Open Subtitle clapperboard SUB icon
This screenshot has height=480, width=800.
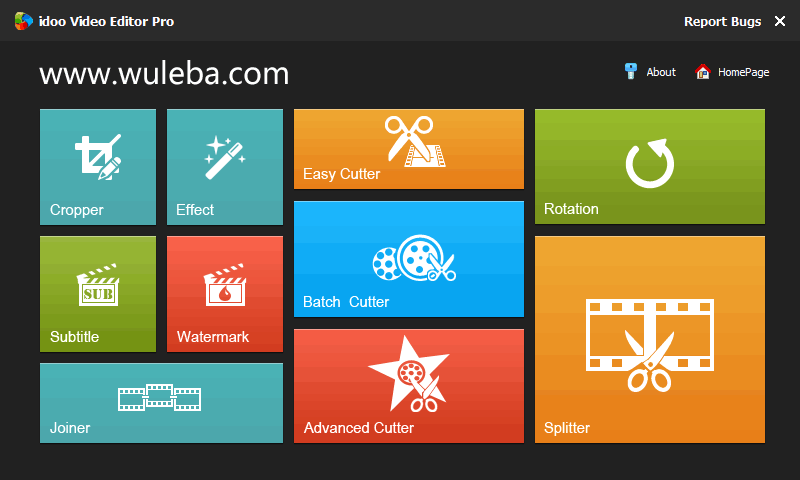point(98,285)
